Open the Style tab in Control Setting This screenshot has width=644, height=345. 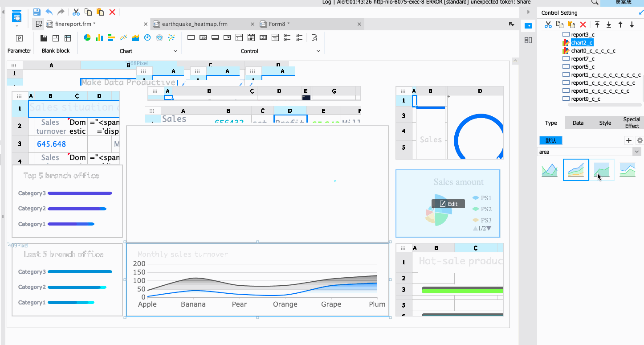605,123
